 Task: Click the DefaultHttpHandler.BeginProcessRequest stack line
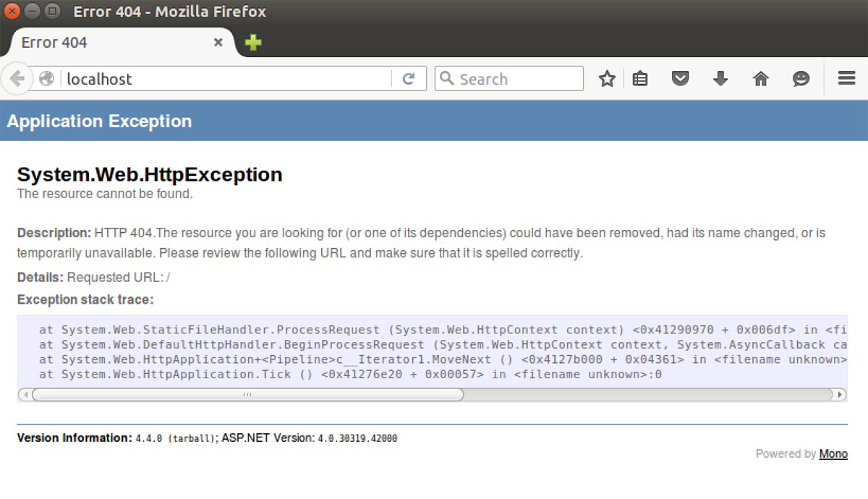pos(443,345)
